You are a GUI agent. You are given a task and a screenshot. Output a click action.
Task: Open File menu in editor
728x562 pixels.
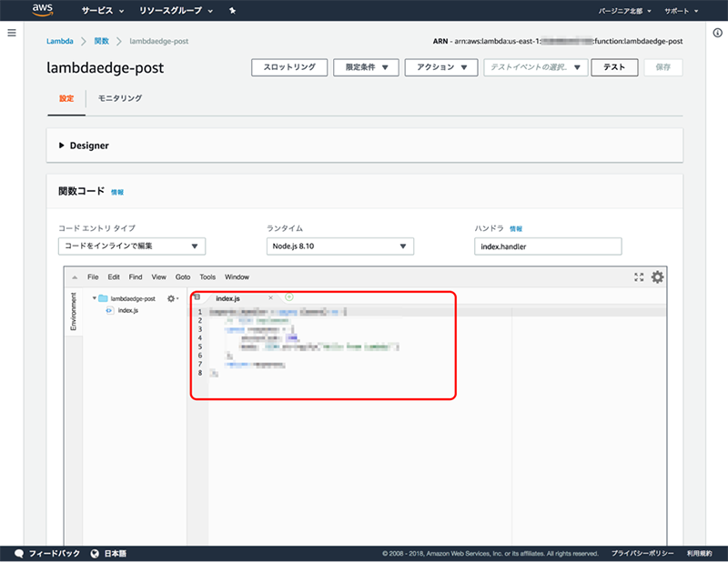[93, 277]
